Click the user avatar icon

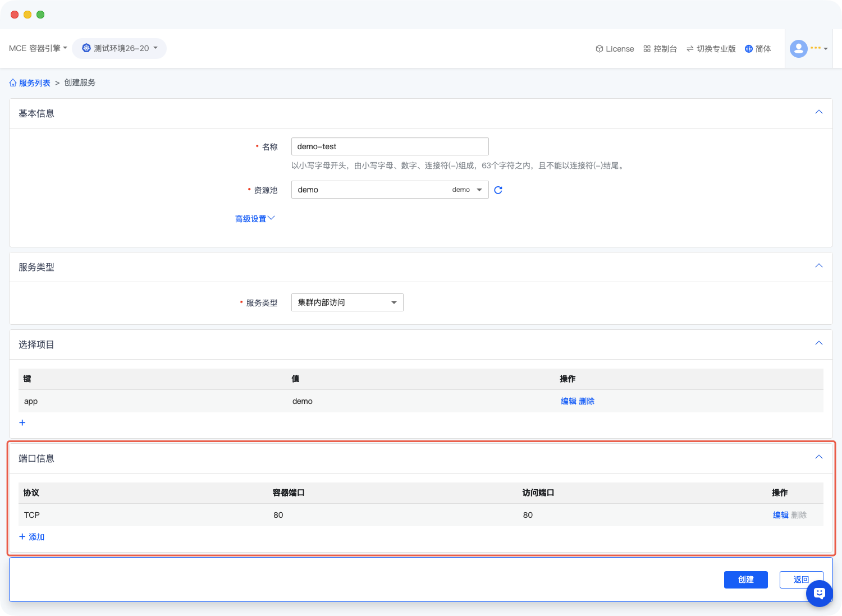(x=798, y=49)
